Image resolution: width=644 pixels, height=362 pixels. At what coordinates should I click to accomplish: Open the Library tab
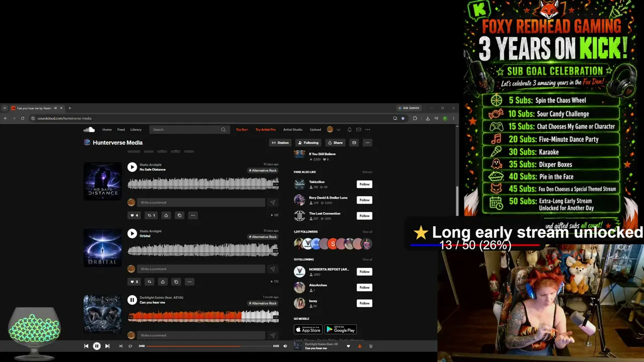pos(136,130)
